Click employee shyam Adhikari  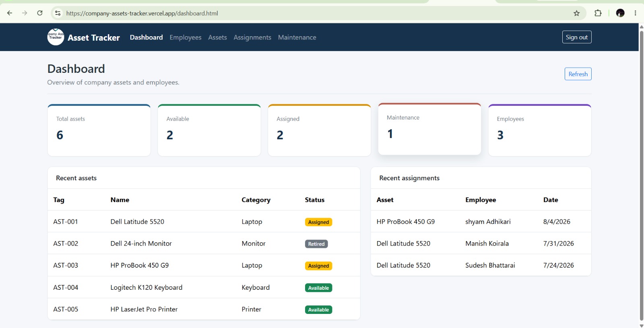click(x=488, y=222)
